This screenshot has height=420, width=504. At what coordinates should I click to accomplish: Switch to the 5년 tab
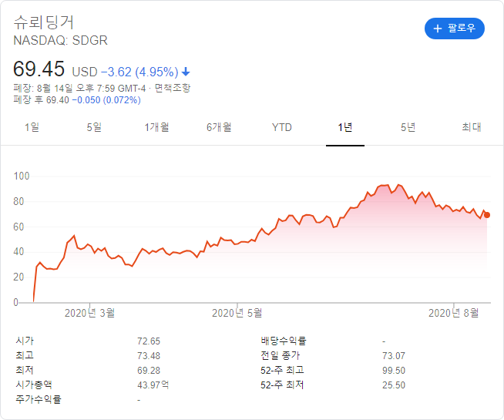(x=408, y=127)
